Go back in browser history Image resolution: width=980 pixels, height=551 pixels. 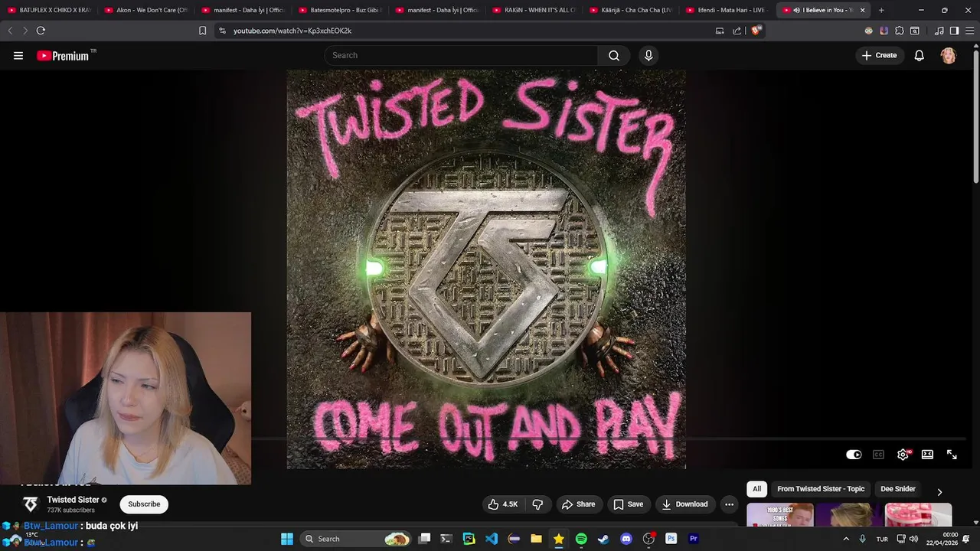click(x=10, y=31)
